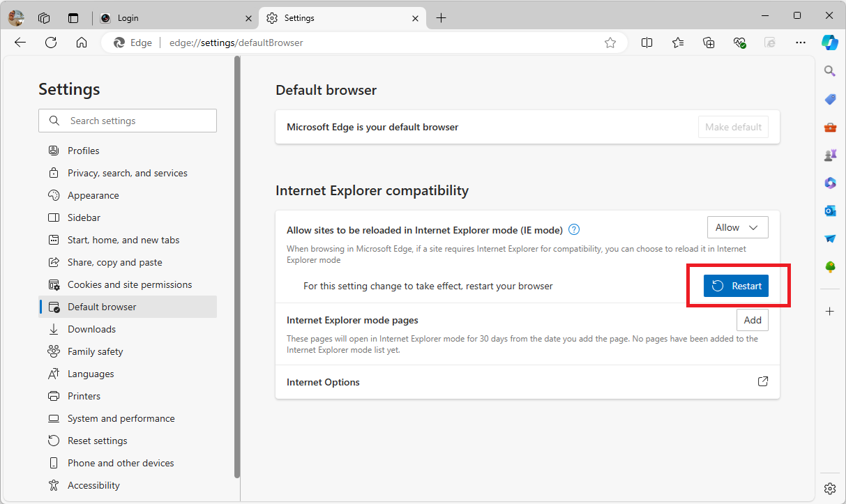The image size is (846, 504).
Task: Open Browser essentials heart icon
Action: 740,43
